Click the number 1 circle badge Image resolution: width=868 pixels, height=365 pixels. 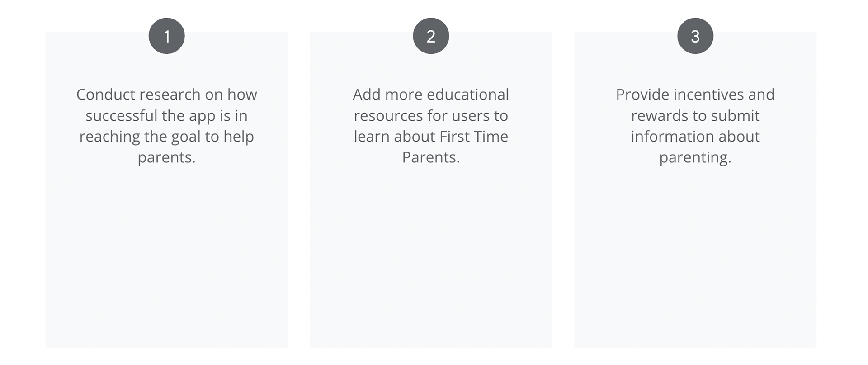[x=166, y=36]
